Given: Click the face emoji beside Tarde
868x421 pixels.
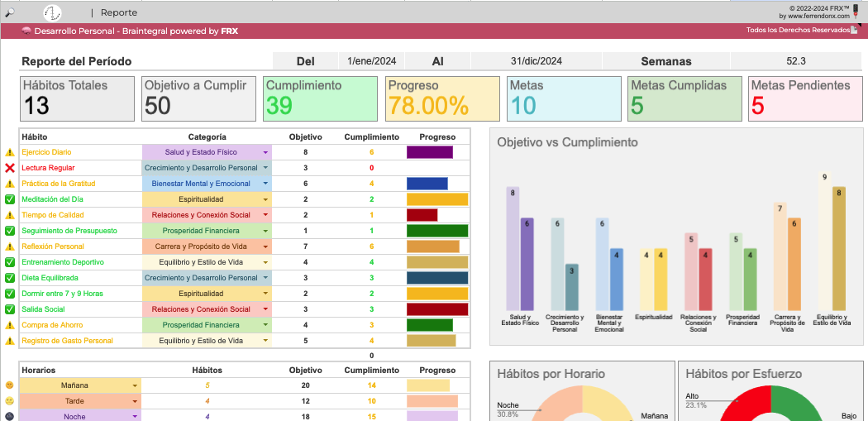Looking at the screenshot, I should [9, 400].
